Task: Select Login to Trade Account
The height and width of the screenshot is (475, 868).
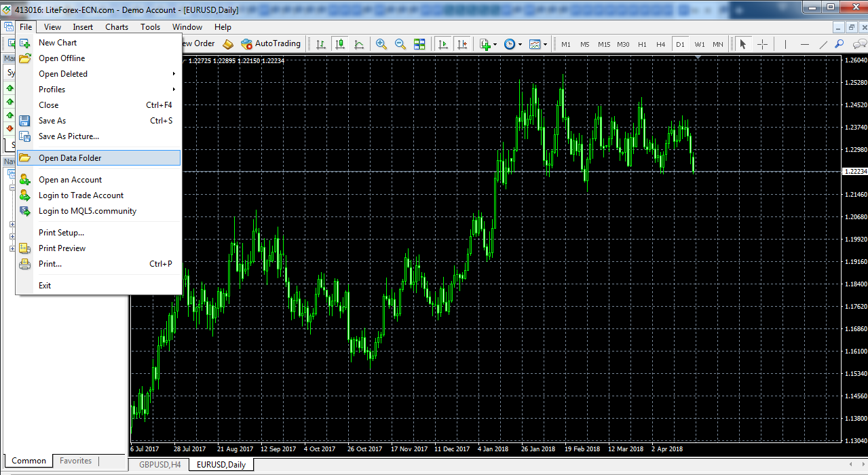Action: pos(99,195)
